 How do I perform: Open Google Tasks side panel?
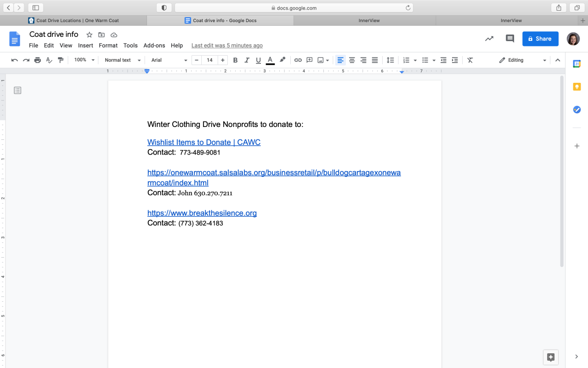point(577,109)
